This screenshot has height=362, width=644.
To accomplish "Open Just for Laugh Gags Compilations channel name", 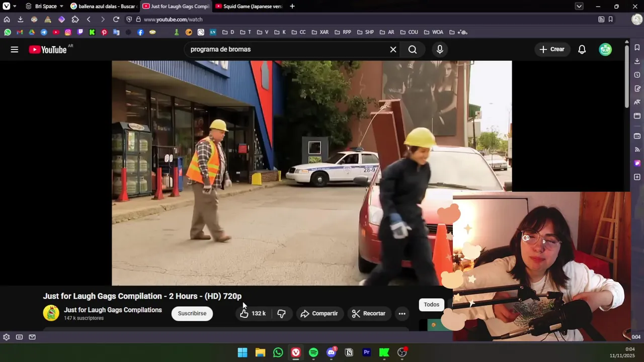I will click(113, 310).
